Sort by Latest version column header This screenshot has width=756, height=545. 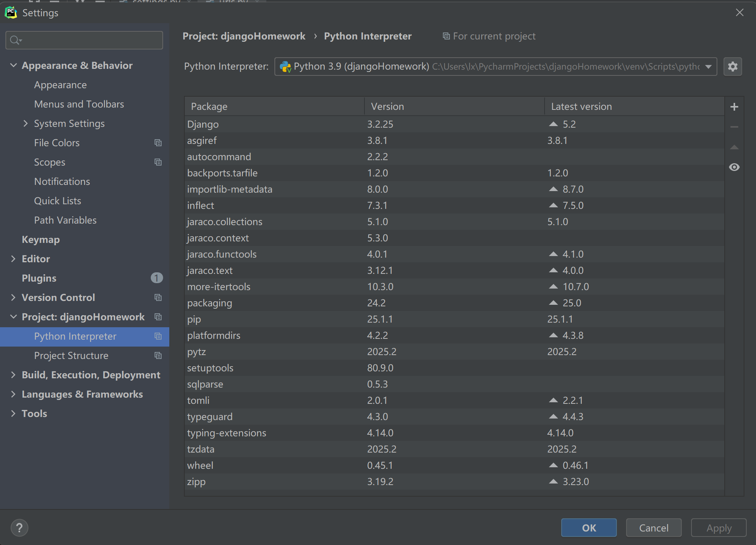(634, 106)
